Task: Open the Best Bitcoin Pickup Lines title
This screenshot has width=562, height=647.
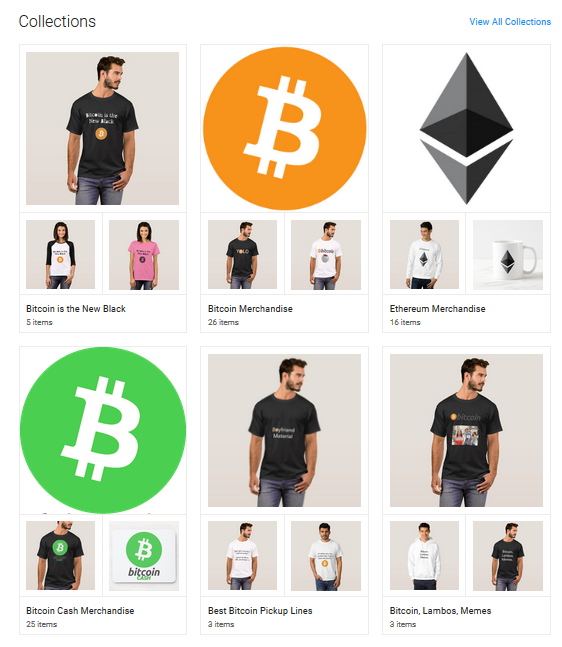Action: click(x=260, y=611)
